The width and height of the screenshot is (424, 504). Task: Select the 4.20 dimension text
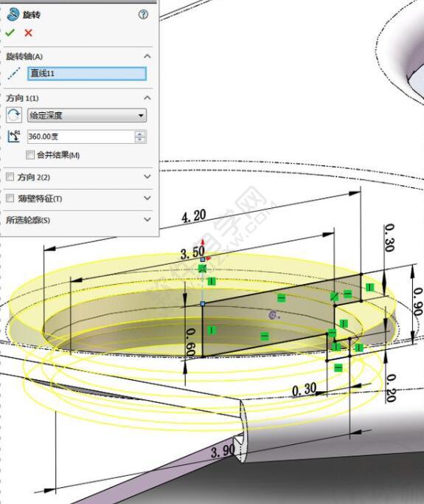point(194,216)
